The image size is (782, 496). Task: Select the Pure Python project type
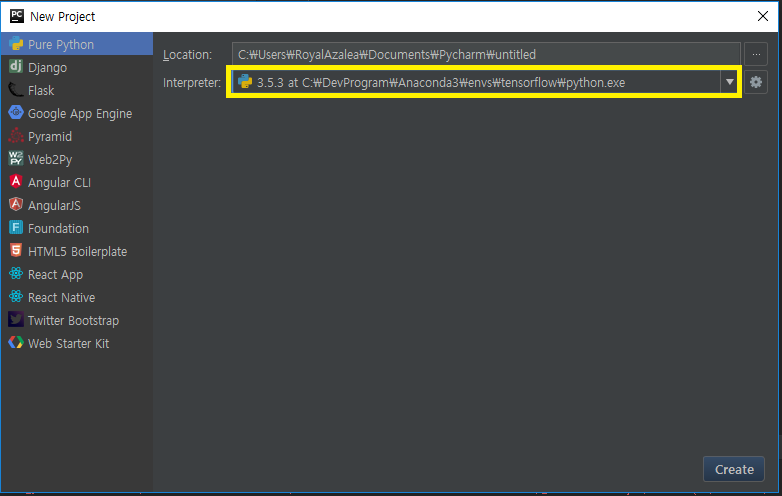click(x=77, y=44)
